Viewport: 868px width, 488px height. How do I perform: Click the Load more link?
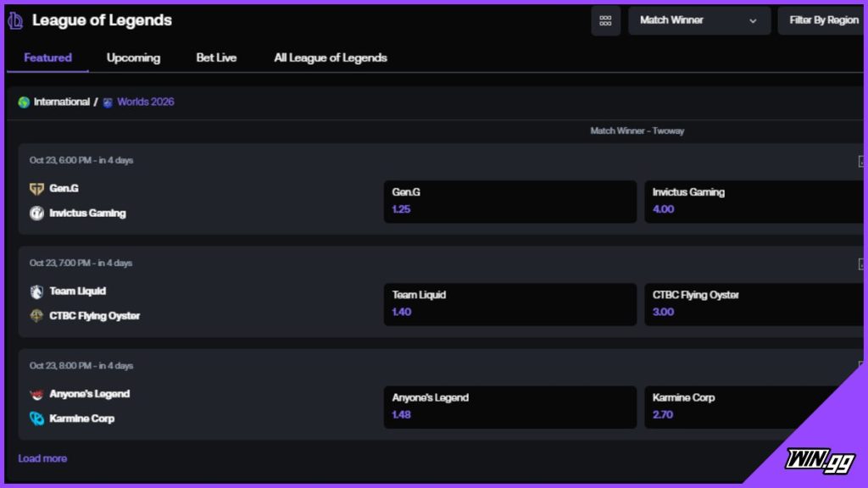[42, 458]
